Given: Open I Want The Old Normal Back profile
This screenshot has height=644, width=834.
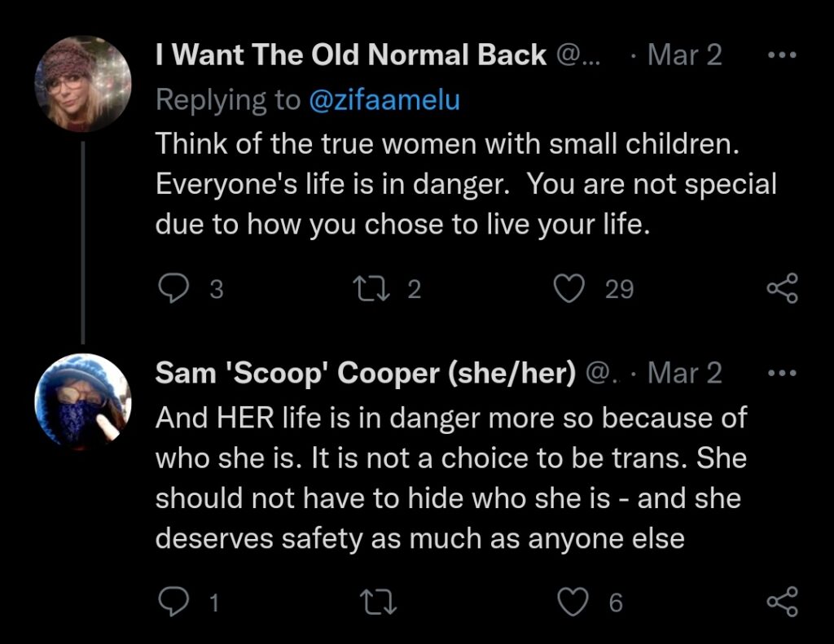Looking at the screenshot, I should pos(350,55).
